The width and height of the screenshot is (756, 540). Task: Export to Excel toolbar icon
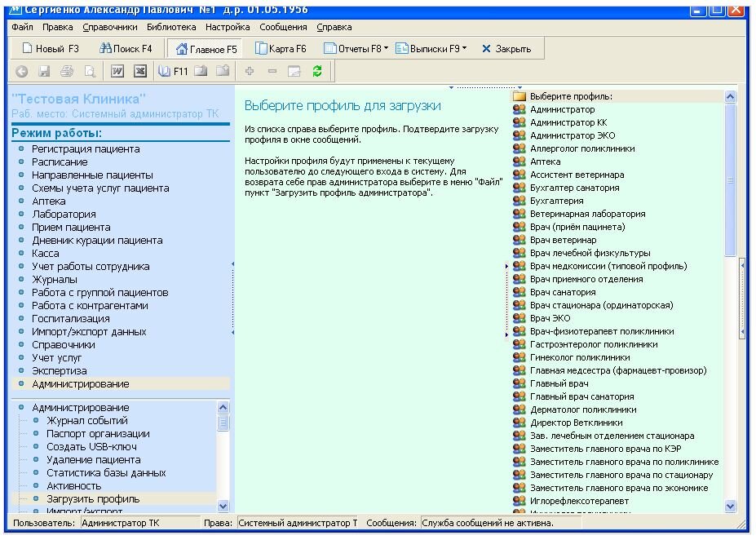click(x=139, y=71)
